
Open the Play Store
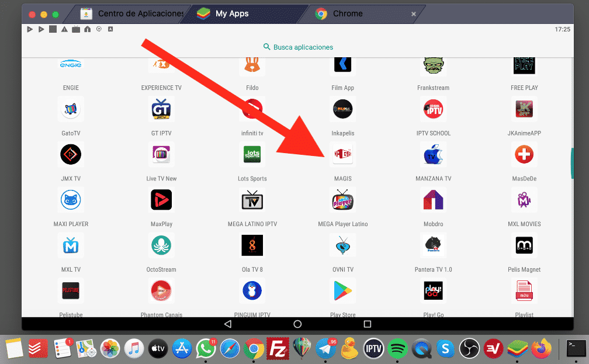click(x=342, y=290)
